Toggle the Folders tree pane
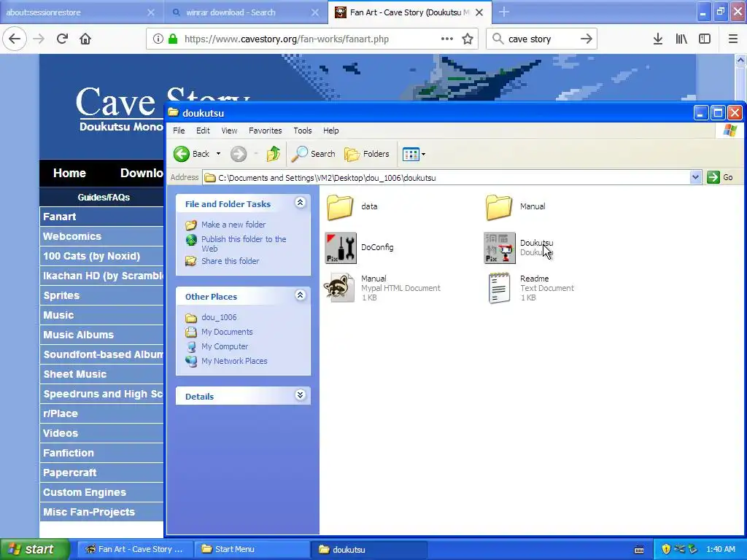 click(x=366, y=154)
